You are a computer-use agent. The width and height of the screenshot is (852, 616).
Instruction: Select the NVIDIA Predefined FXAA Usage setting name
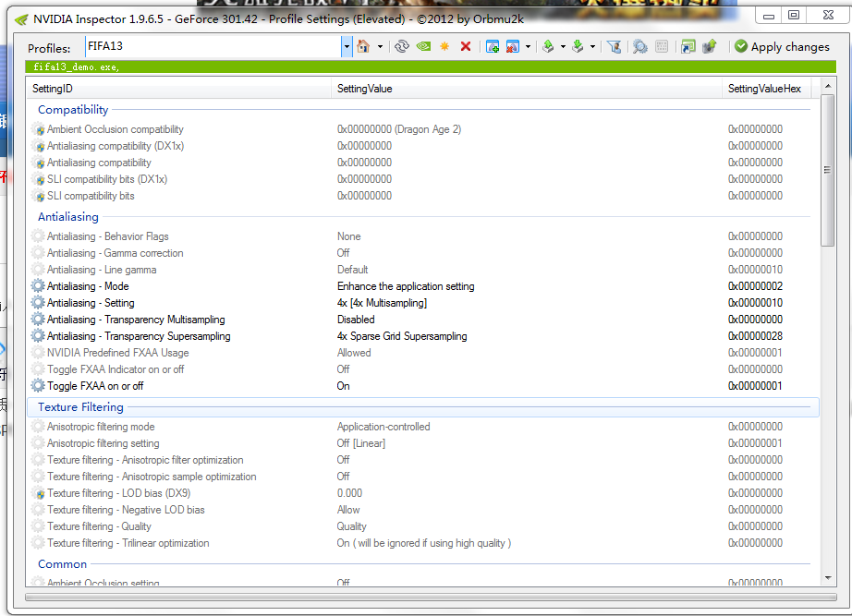click(118, 353)
